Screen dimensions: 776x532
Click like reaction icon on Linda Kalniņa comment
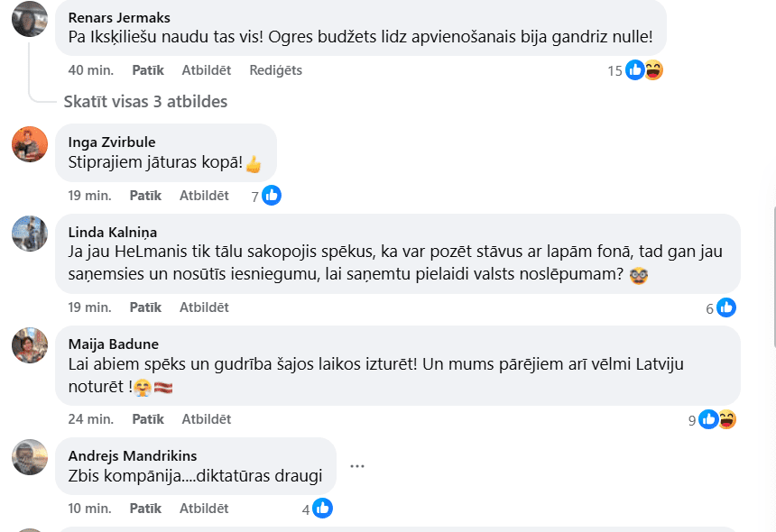tap(726, 307)
